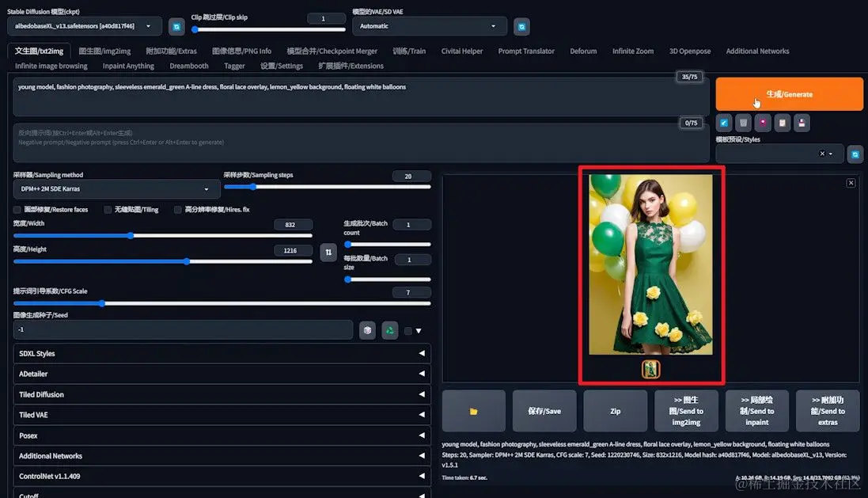The width and height of the screenshot is (868, 498).
Task: Toggle the extra seed options checkbox
Action: pyautogui.click(x=408, y=331)
